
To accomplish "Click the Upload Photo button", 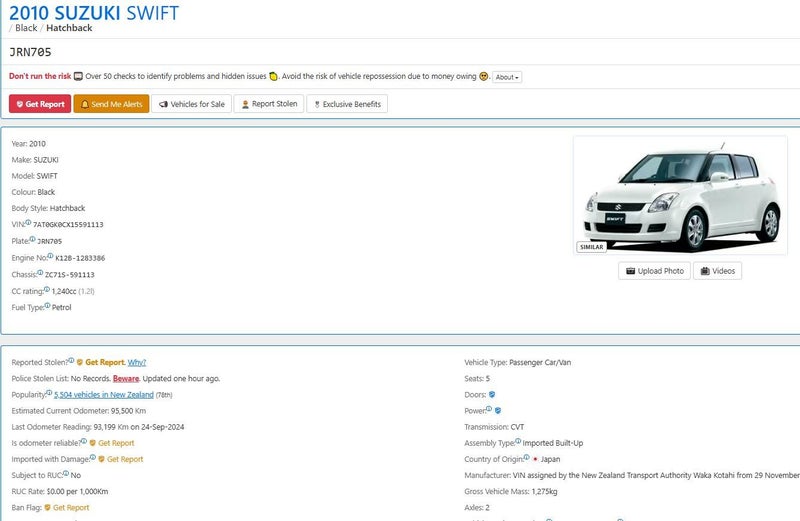I will 654,271.
